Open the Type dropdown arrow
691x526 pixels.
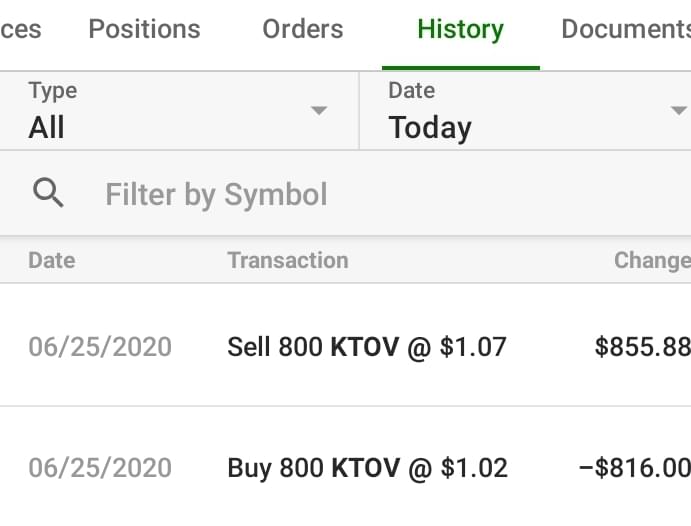point(319,110)
